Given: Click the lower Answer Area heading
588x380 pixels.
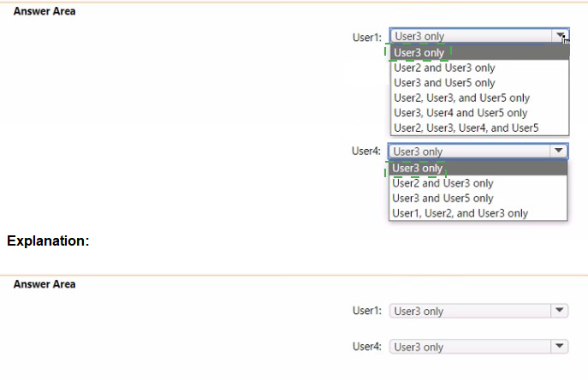Looking at the screenshot, I should [x=45, y=284].
